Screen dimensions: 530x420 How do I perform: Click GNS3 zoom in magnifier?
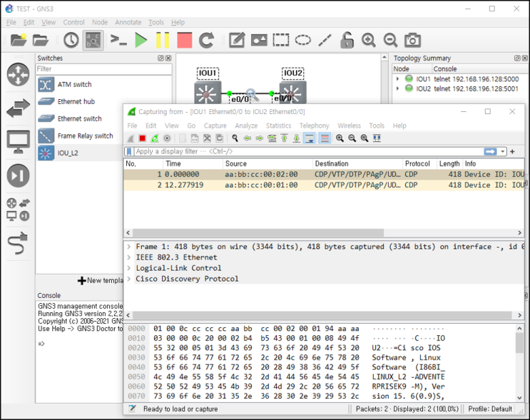[368, 40]
